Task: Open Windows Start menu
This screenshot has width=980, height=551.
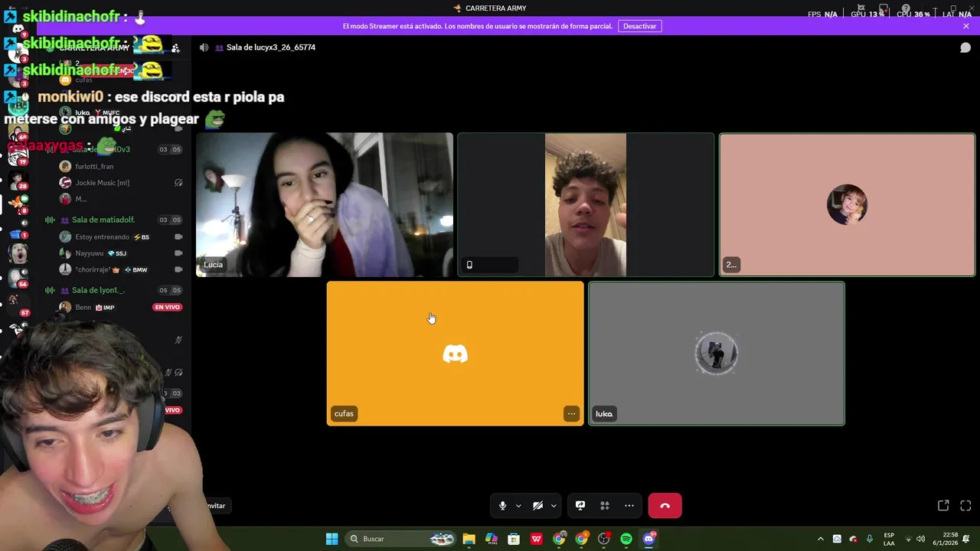Action: [332, 539]
